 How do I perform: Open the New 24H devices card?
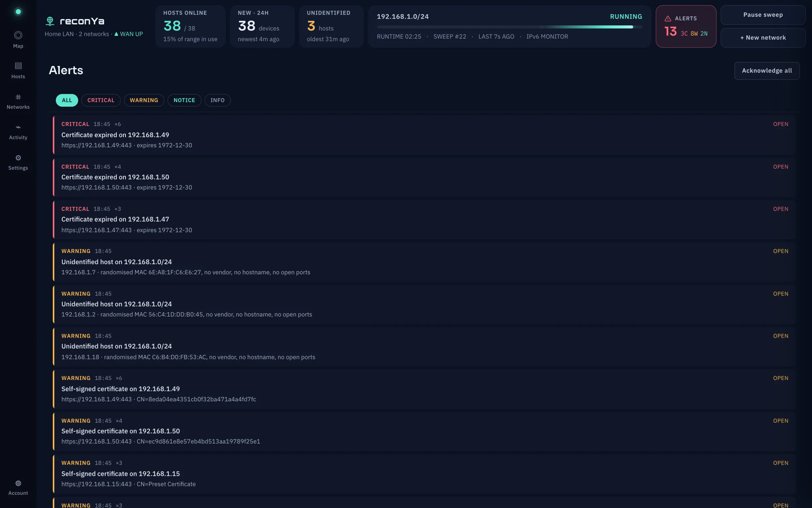click(x=262, y=26)
